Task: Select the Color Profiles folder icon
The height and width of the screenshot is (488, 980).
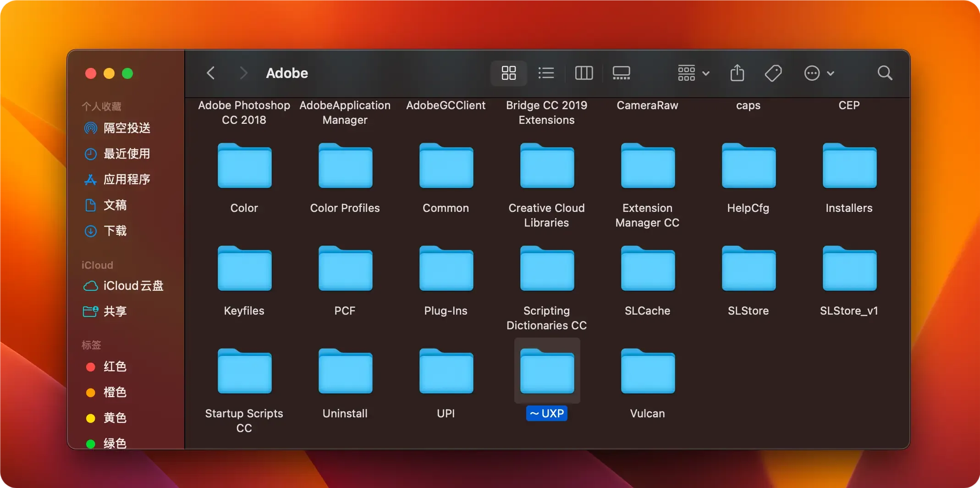Action: (x=345, y=166)
